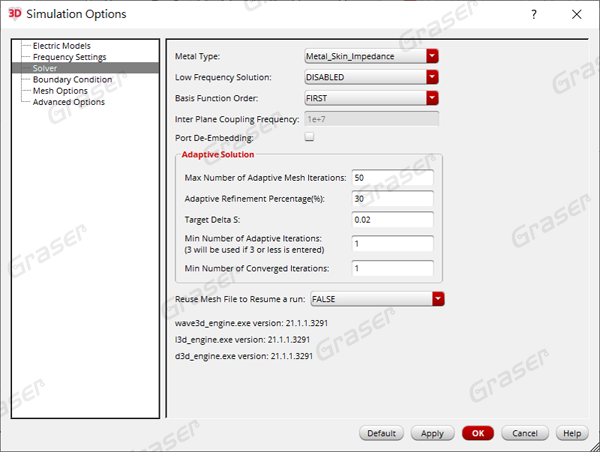Enable the Port De-Embedding checkbox
Screen dimensions: 600x452
(309, 137)
